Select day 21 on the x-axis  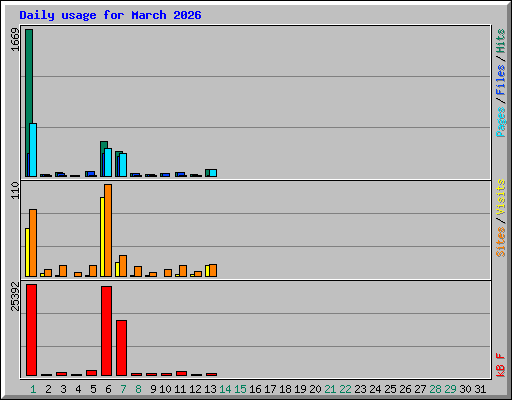pos(330,389)
